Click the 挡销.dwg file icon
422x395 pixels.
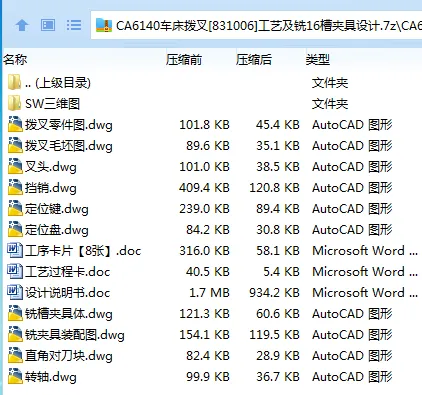coord(15,187)
